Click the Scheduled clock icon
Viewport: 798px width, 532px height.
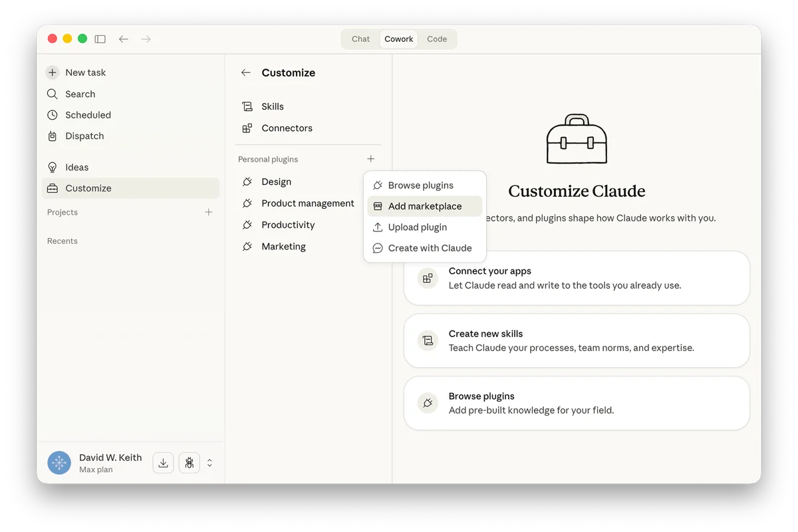coord(52,114)
